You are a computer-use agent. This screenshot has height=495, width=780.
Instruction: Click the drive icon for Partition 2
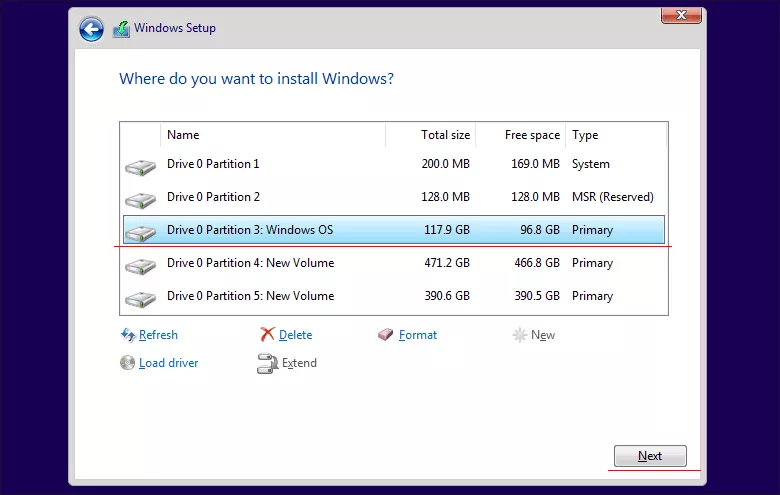[140, 200]
